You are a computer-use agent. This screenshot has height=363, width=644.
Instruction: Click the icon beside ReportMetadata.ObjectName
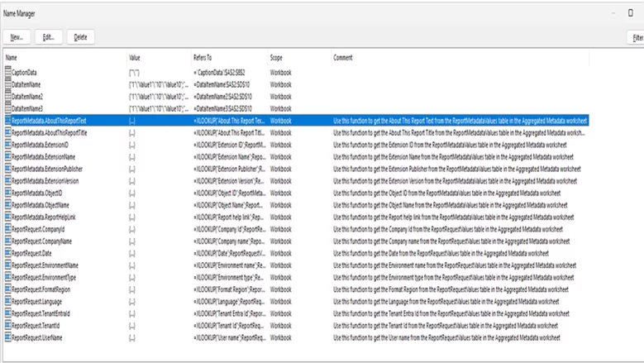click(7, 205)
